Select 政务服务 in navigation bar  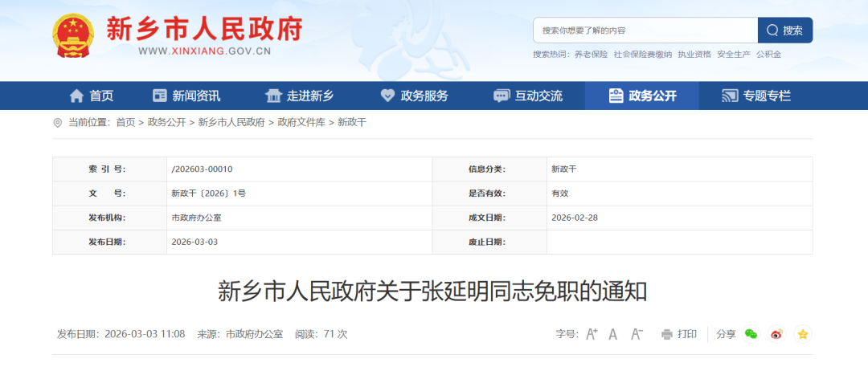pyautogui.click(x=414, y=96)
